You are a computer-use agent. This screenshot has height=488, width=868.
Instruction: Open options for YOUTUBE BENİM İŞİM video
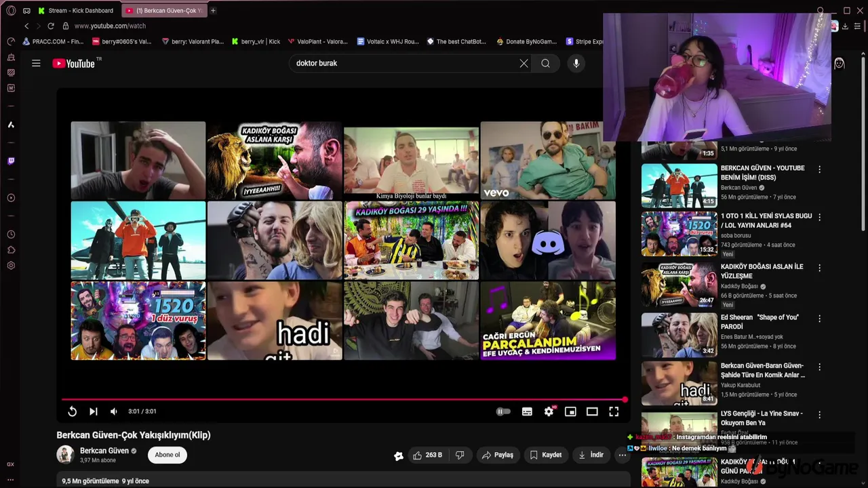point(819,169)
